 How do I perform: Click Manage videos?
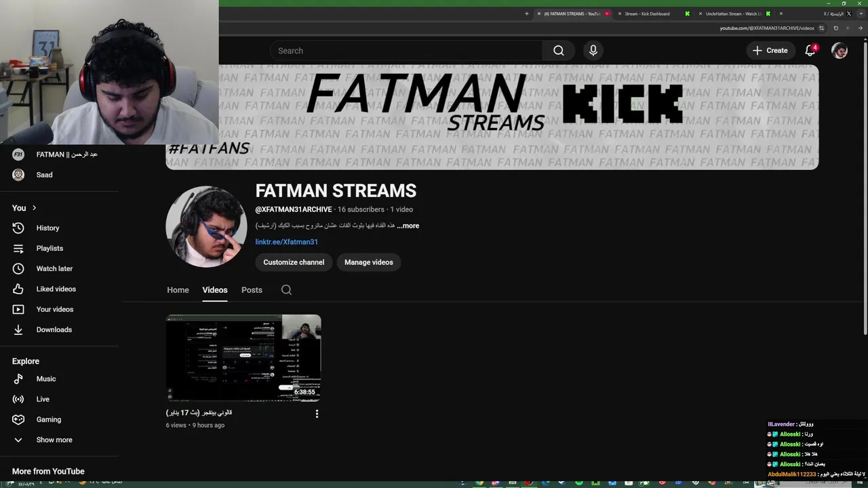pyautogui.click(x=369, y=262)
